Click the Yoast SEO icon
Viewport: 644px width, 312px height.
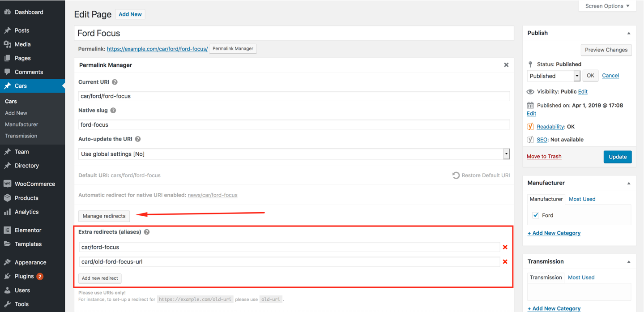click(x=530, y=140)
